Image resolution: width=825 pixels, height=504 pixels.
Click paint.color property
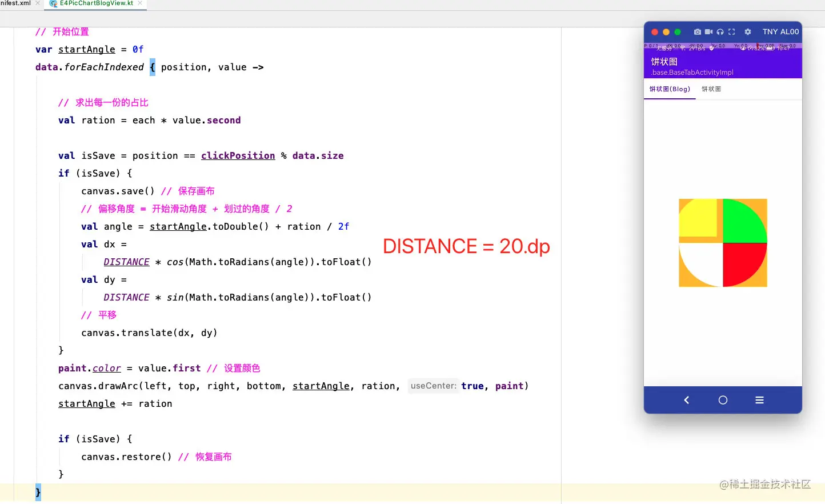click(90, 368)
